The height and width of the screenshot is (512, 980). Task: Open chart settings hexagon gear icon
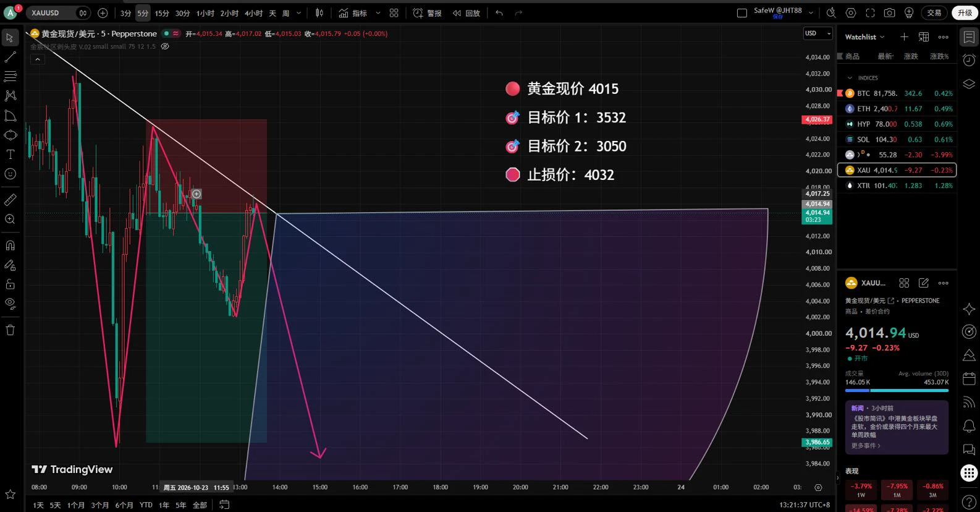[851, 13]
